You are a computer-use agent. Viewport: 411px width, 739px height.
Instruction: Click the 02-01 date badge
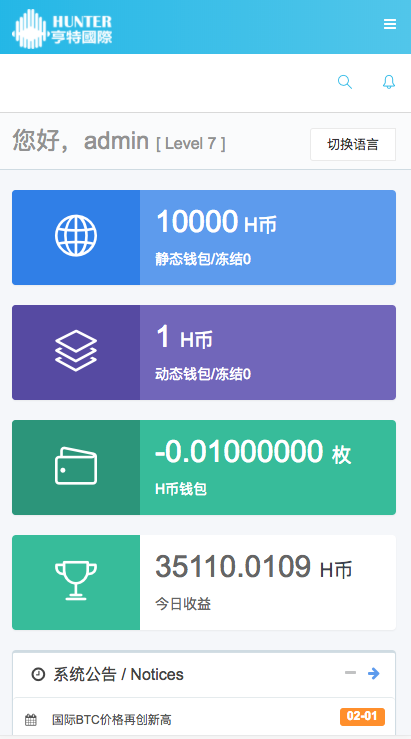[x=362, y=716]
